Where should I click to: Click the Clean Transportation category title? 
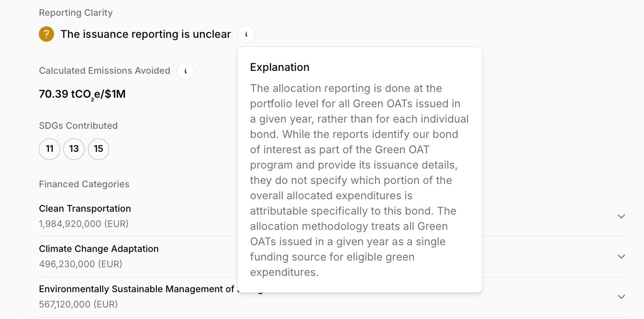(85, 208)
